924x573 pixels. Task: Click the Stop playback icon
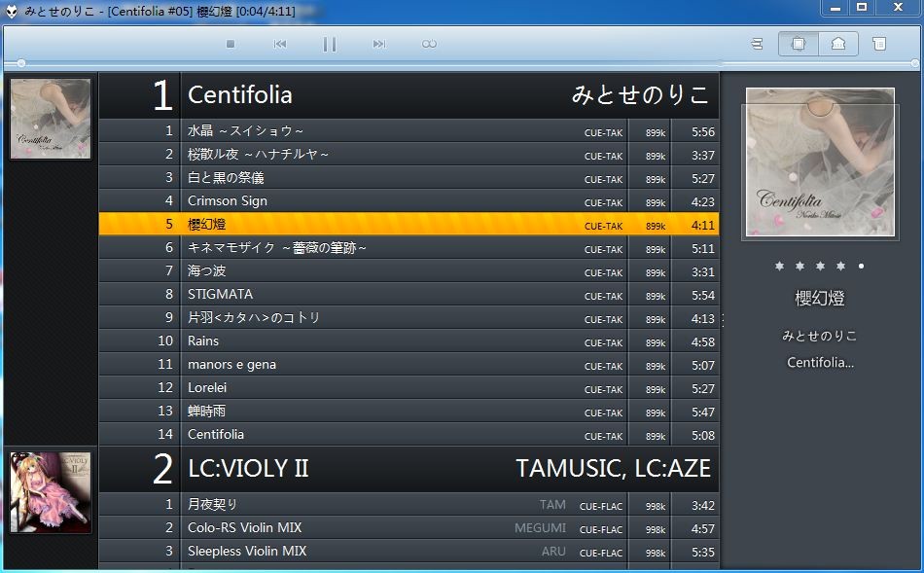pos(230,43)
